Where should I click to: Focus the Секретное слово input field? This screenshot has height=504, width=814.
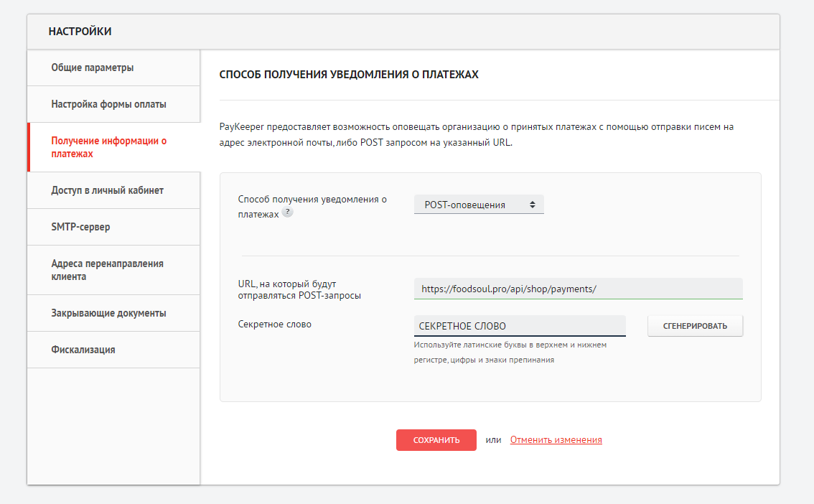coord(519,326)
